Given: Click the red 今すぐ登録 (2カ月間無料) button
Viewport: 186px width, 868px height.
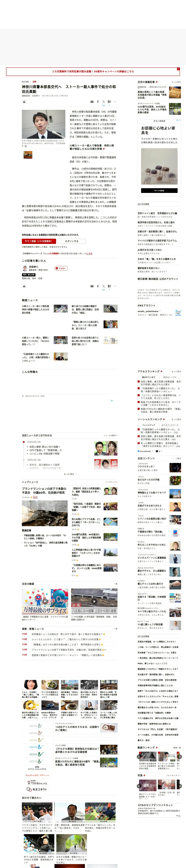Looking at the screenshot, I should pos(39,241).
